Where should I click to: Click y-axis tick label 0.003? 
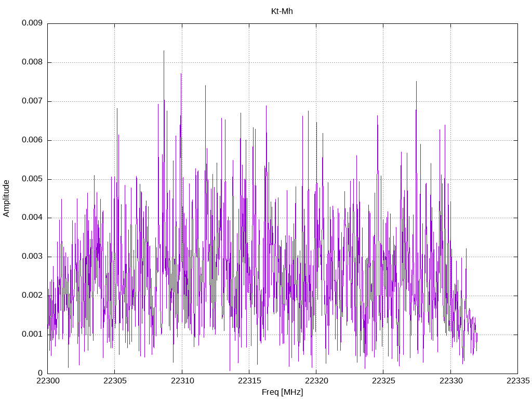pyautogui.click(x=32, y=257)
